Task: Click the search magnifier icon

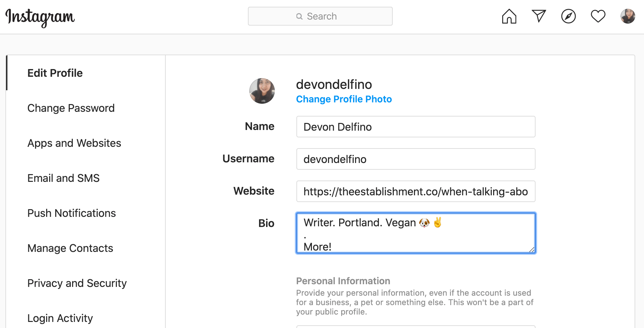Action: (x=299, y=16)
